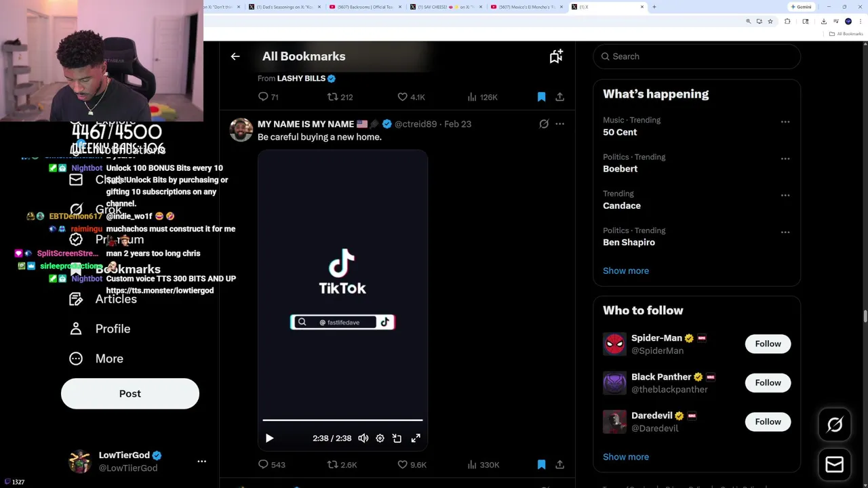
Task: Like the LASHY BILLS post with 4.1K likes
Action: (411, 97)
